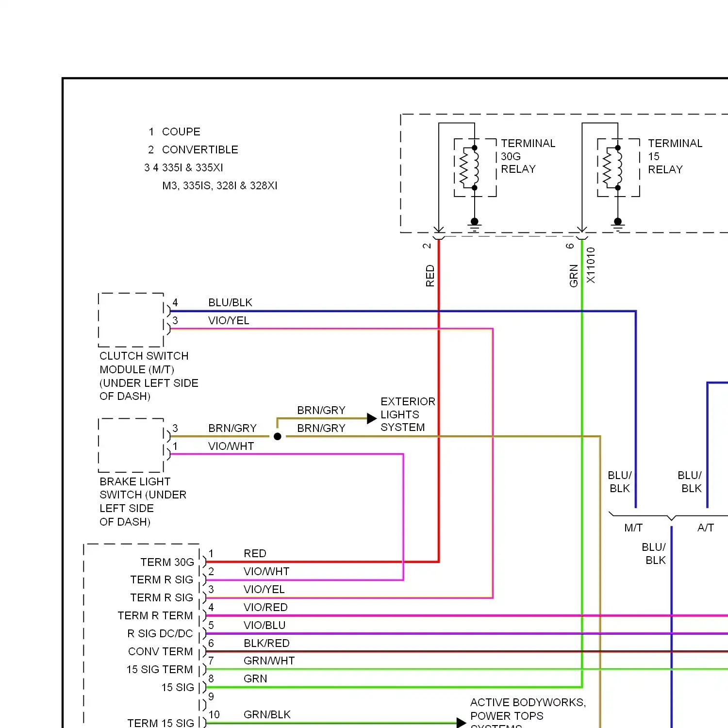Click the arrowhead pointing to Active Bodyworks
728x728 pixels.
coord(462,723)
